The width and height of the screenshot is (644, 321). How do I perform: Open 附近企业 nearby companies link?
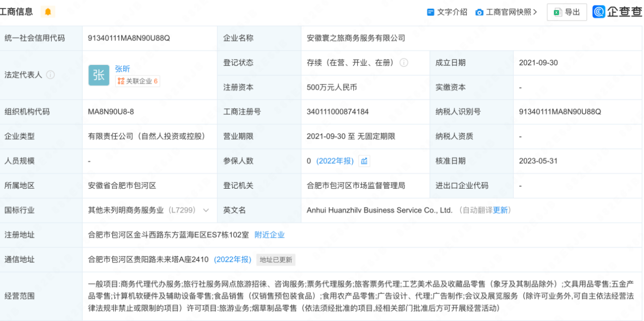point(270,235)
